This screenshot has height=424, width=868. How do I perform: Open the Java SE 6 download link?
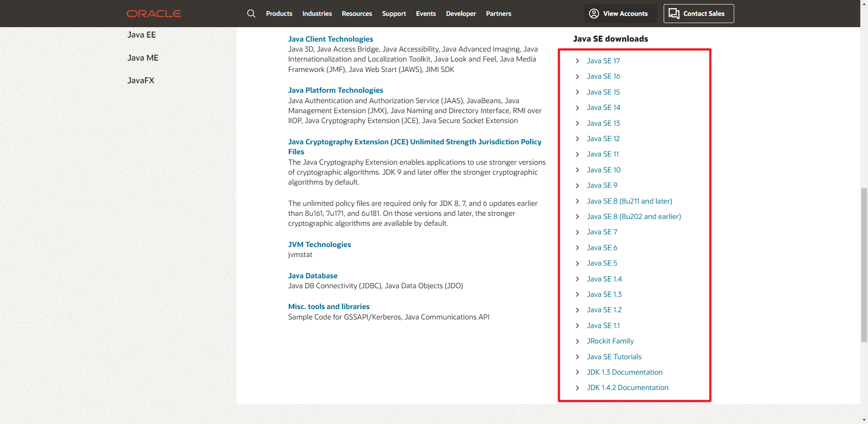pos(602,248)
